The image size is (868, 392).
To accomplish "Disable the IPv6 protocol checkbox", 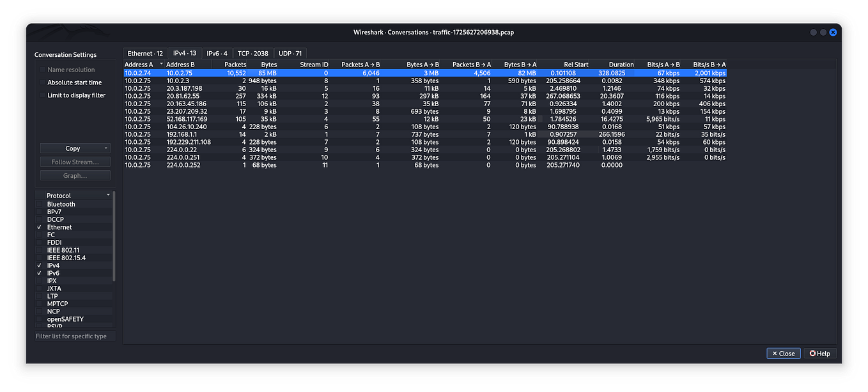I will pyautogui.click(x=40, y=273).
